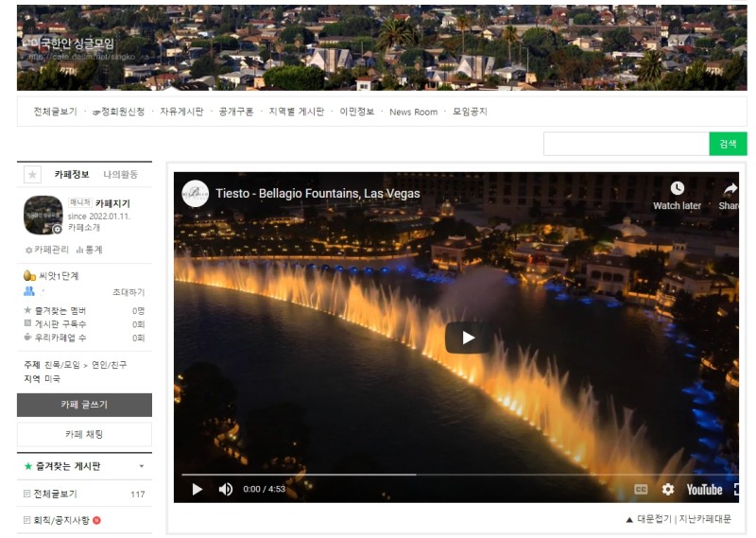
Task: Click the green 검색 search button
Action: (x=728, y=144)
